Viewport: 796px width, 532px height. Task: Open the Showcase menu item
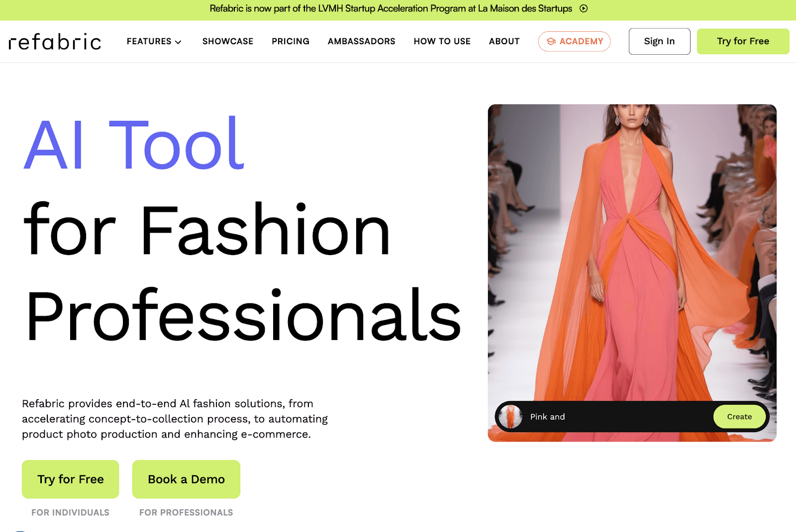(x=228, y=41)
